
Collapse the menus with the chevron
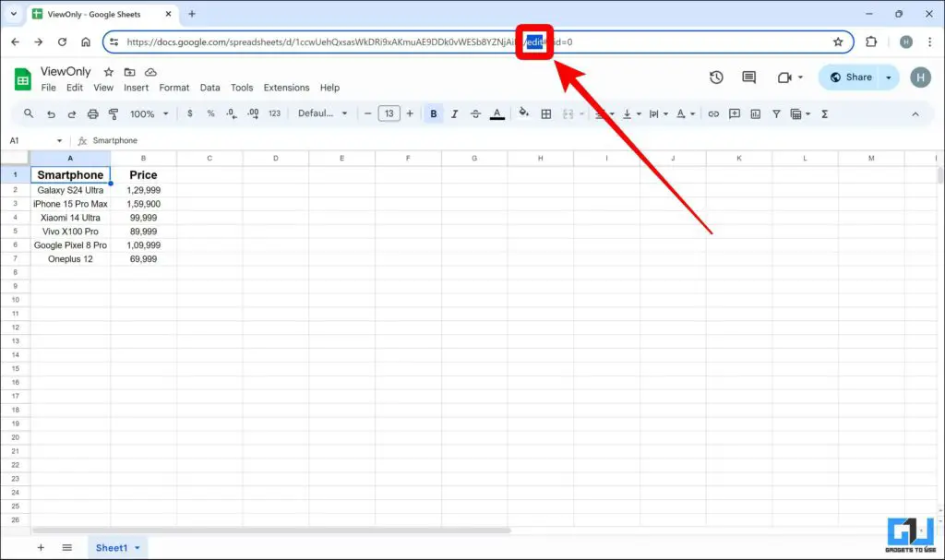click(915, 113)
